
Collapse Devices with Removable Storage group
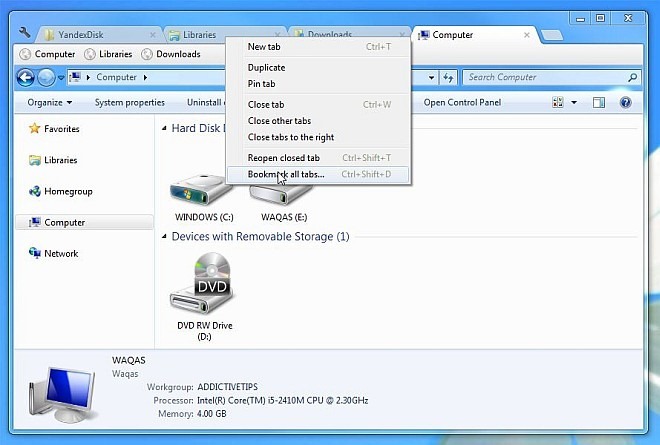pyautogui.click(x=164, y=237)
